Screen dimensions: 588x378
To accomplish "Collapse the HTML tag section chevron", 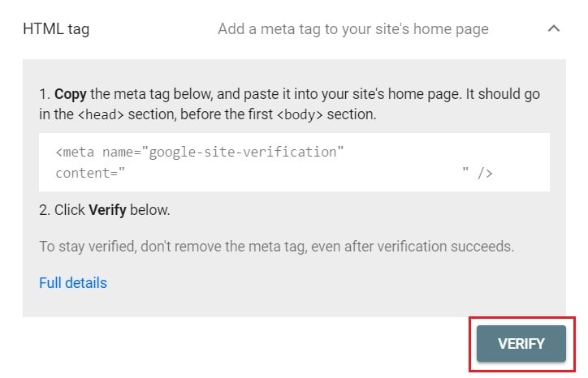I will 554,28.
